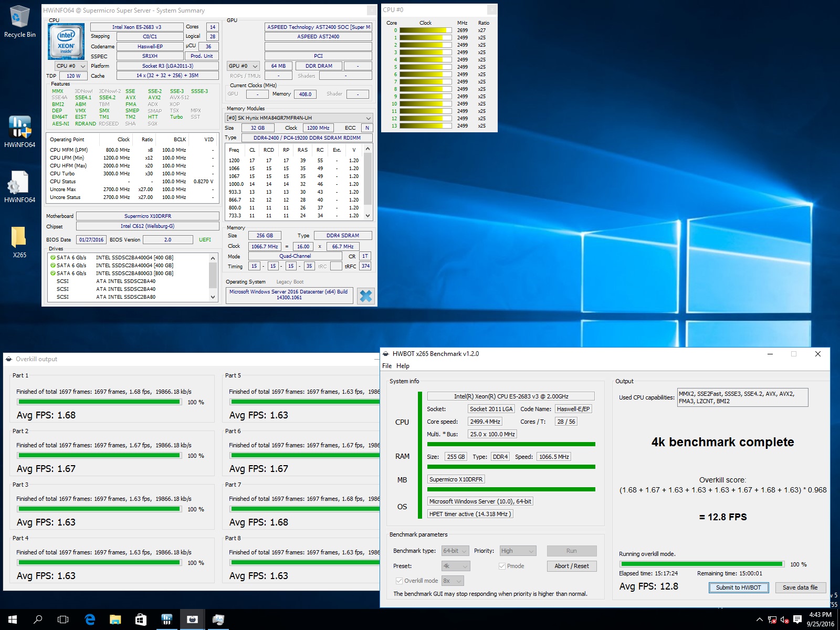Image resolution: width=840 pixels, height=630 pixels.
Task: Show hidden system tray icons
Action: coord(759,619)
